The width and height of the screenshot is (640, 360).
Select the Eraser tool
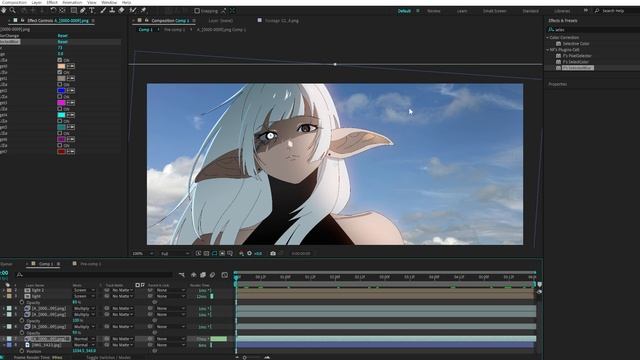tap(121, 10)
